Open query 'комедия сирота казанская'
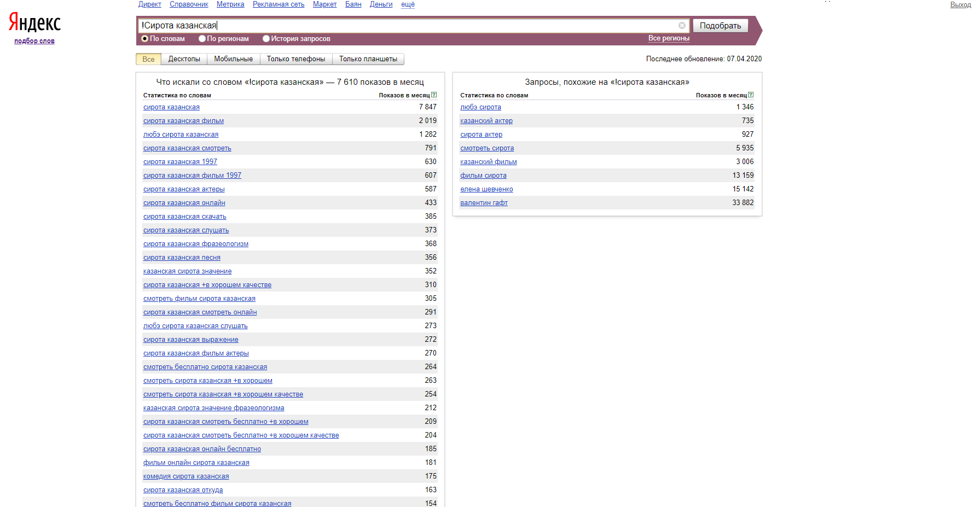The width and height of the screenshot is (980, 507). (186, 476)
